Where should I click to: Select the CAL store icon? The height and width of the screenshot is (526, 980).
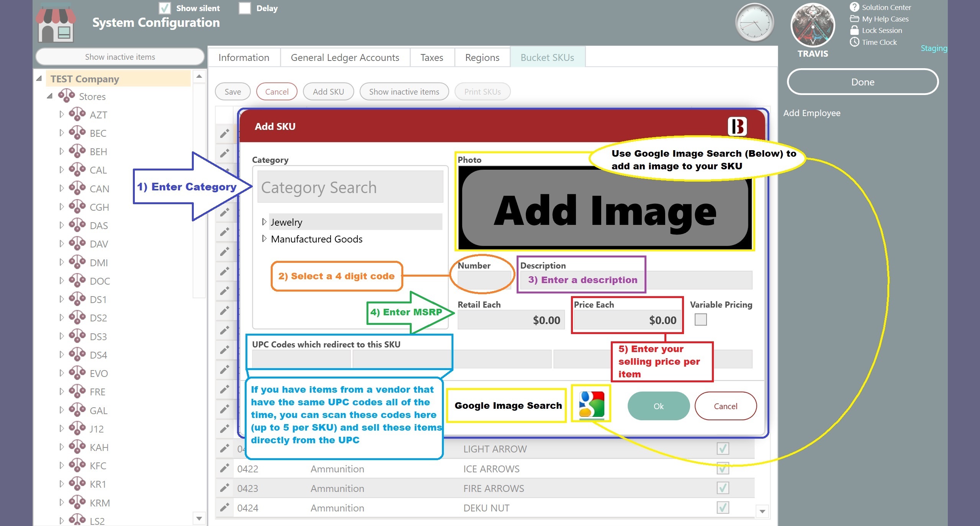coord(77,169)
